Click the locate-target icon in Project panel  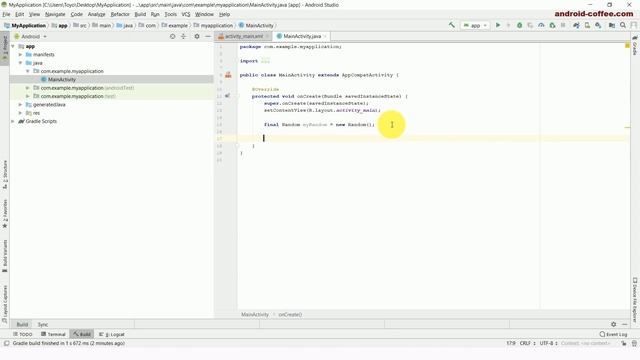(172, 36)
